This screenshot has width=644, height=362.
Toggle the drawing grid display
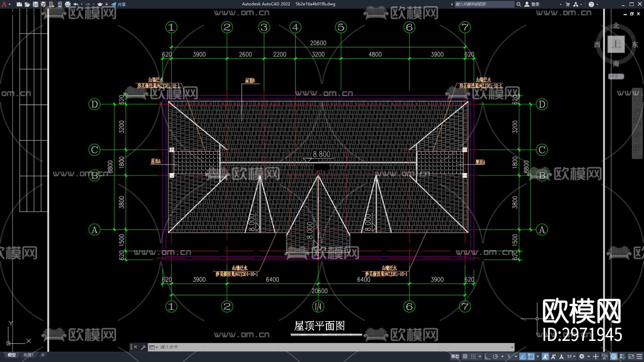465,356
